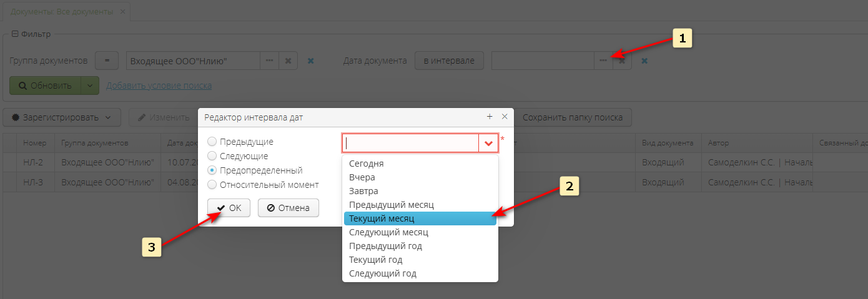The image size is (868, 299).
Task: Click the Изменить button
Action: (163, 117)
